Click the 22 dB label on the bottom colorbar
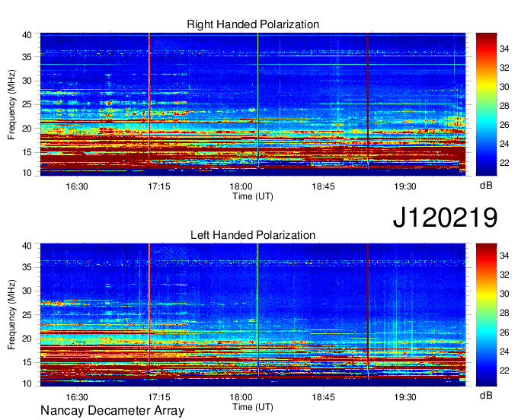The image size is (518, 420). (x=504, y=371)
